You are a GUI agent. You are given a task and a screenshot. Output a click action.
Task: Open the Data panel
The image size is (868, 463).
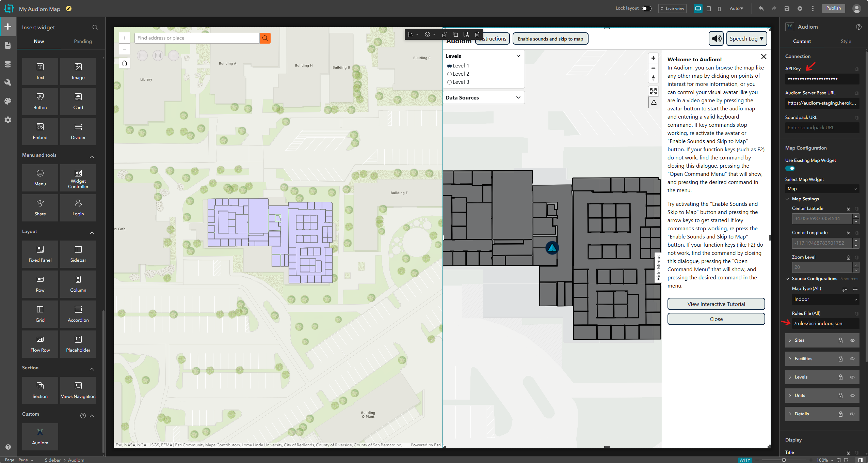(7, 64)
